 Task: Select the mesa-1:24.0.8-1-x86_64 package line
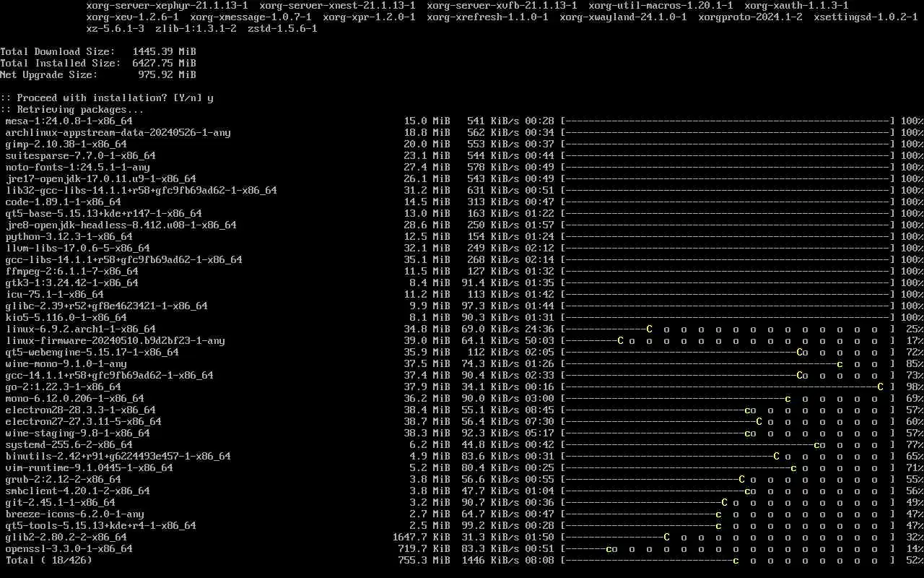(69, 121)
